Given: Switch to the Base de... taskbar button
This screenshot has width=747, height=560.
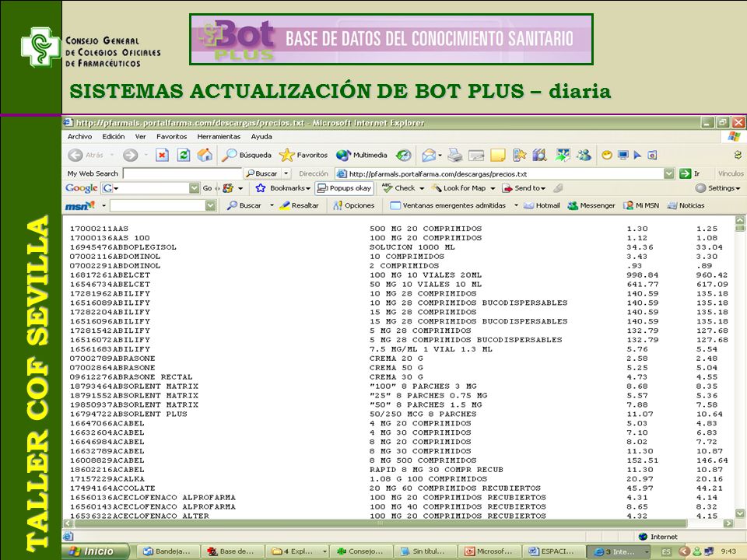Looking at the screenshot, I should [x=232, y=551].
